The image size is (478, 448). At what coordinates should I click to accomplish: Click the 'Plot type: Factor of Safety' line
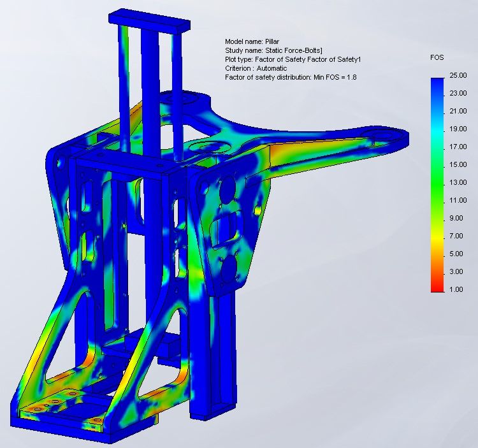coord(293,59)
